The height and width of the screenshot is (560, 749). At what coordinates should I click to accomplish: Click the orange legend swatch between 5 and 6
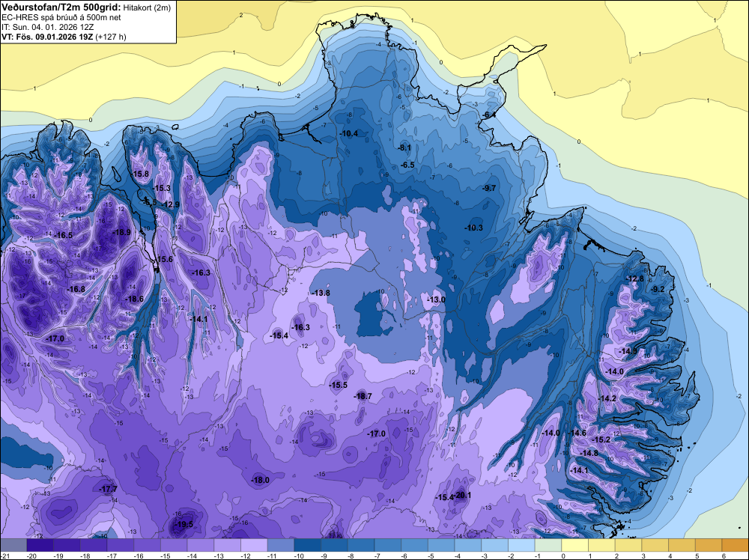[x=709, y=545]
